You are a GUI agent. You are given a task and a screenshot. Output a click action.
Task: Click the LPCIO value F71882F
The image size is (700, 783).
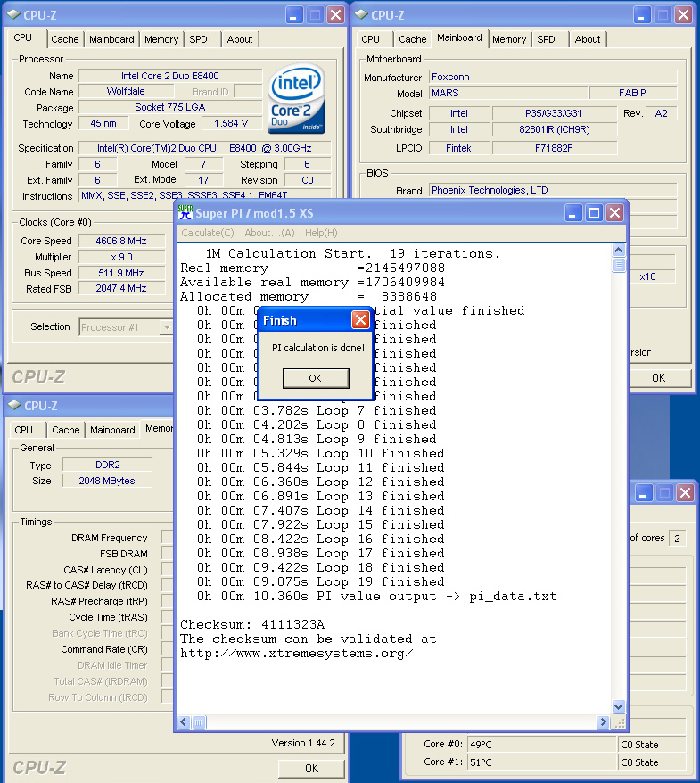[x=555, y=148]
